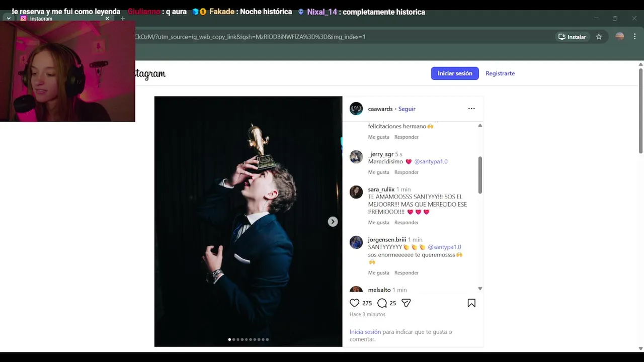This screenshot has width=644, height=362.
Task: Open the Registrarte link
Action: 500,73
